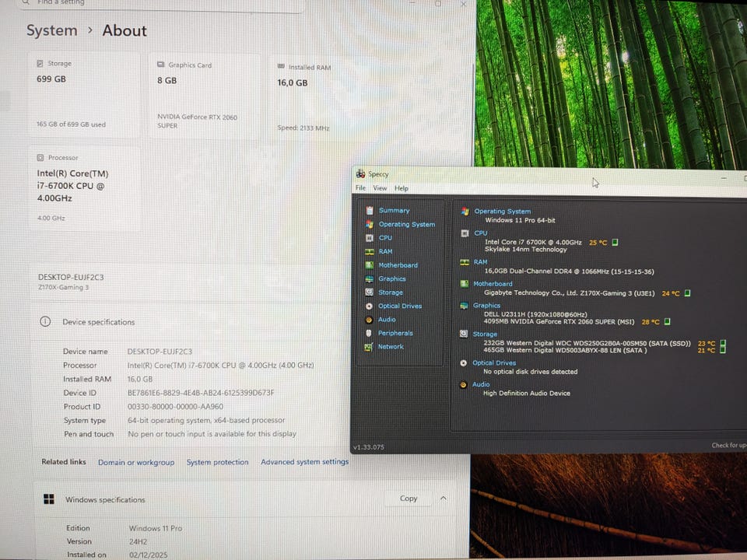The image size is (747, 560).
Task: Click the Speccy app icon in title bar
Action: pos(360,173)
